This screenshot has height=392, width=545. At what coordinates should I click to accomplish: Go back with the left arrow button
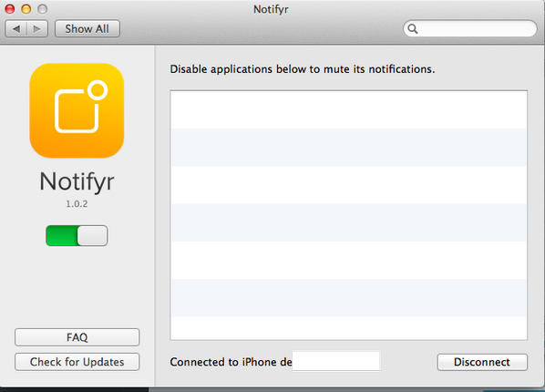click(x=16, y=29)
